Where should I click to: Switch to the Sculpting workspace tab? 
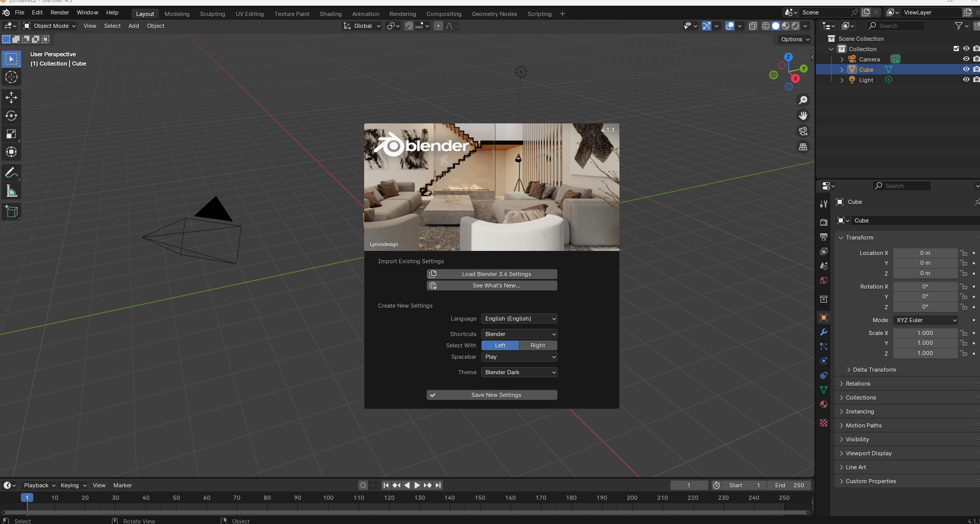click(x=213, y=14)
